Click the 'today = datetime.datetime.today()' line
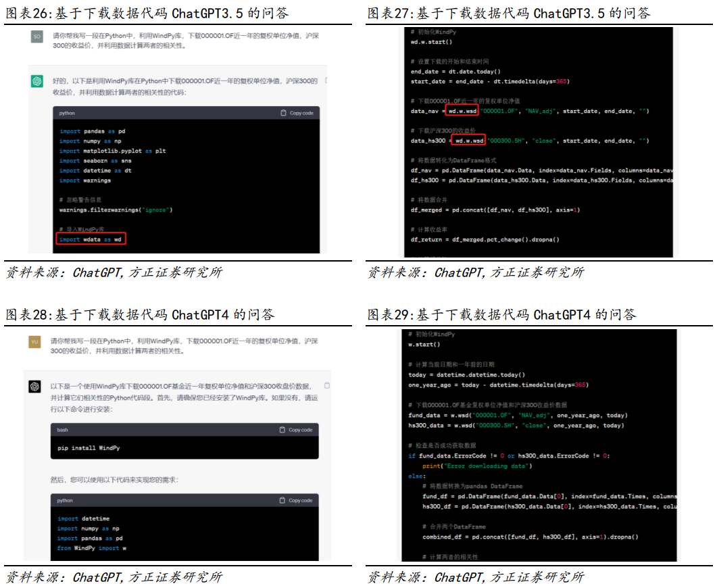Image resolution: width=717 pixels, height=588 pixels. point(466,375)
